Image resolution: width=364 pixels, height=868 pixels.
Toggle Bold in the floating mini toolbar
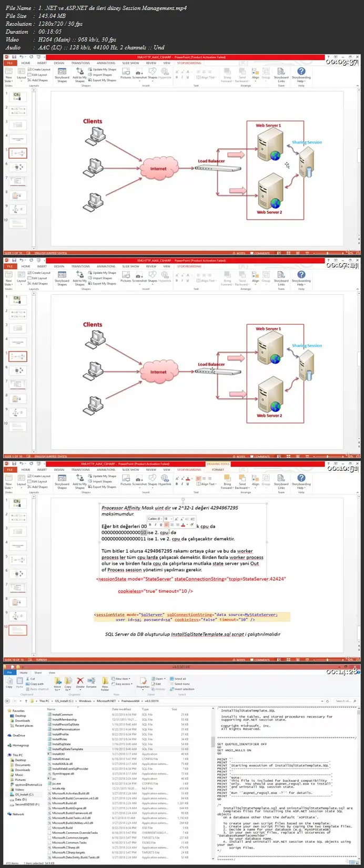click(150, 524)
